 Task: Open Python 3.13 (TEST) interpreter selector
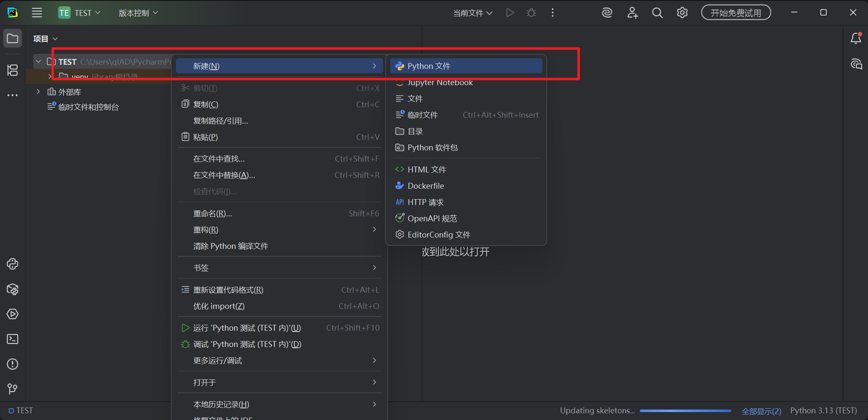823,411
